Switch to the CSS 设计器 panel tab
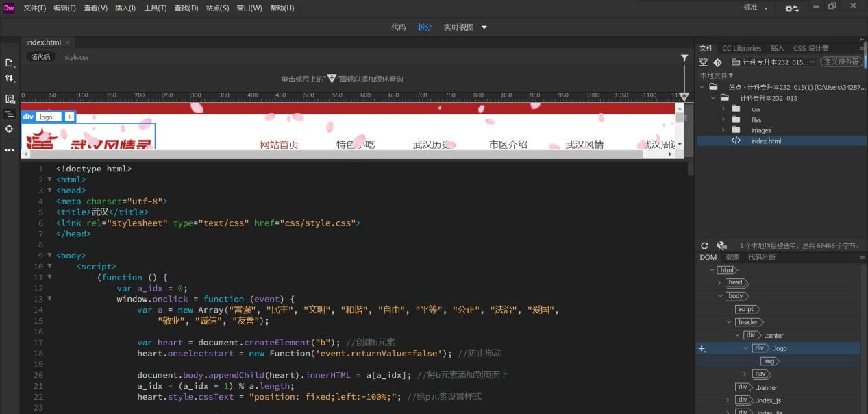 (x=810, y=48)
